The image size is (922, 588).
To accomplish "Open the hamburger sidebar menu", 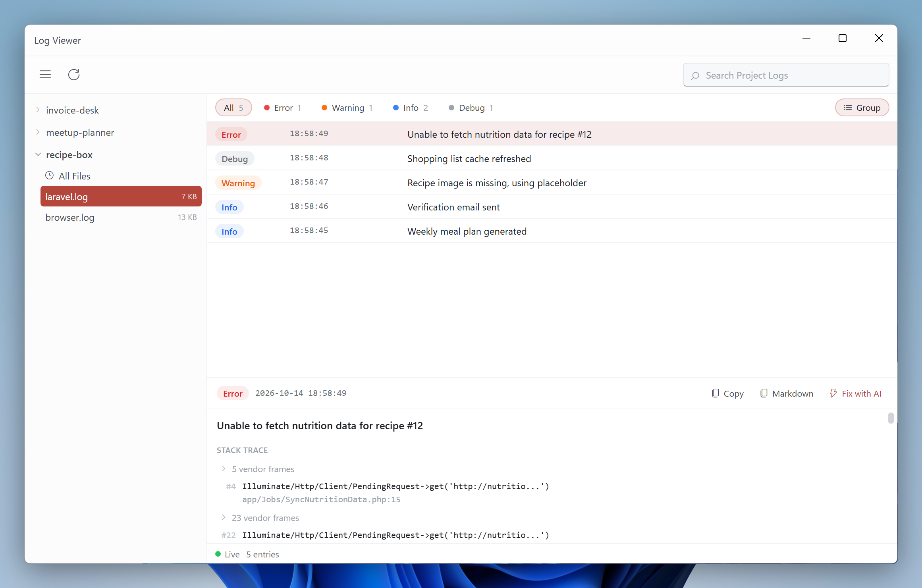I will pos(45,75).
